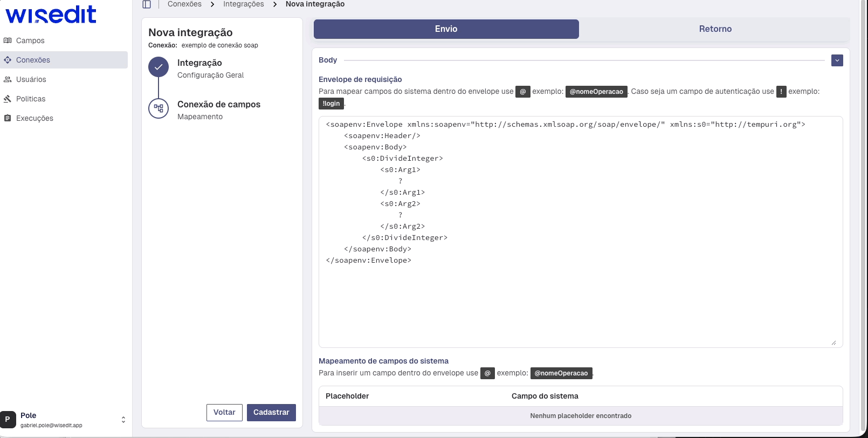Click the Execuções clipboard icon
868x438 pixels.
[x=8, y=118]
